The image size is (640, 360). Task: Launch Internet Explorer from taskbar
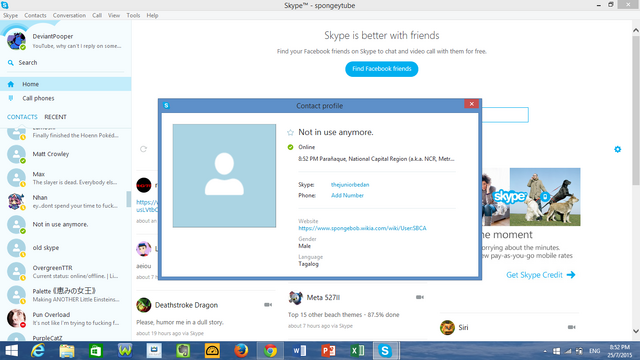tap(38, 351)
